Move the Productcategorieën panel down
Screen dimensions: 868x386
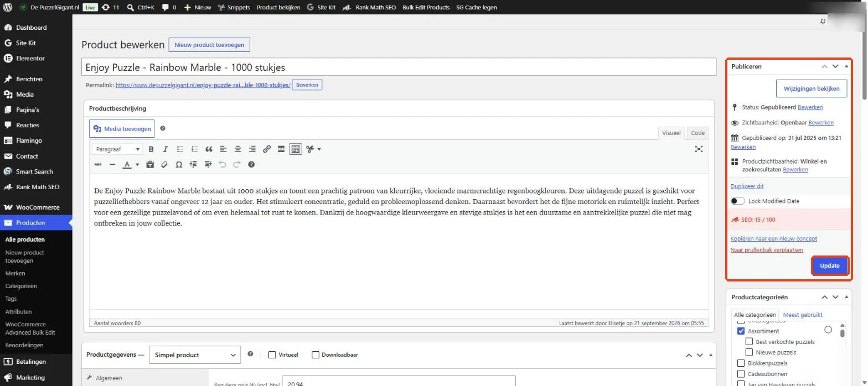[x=835, y=297]
